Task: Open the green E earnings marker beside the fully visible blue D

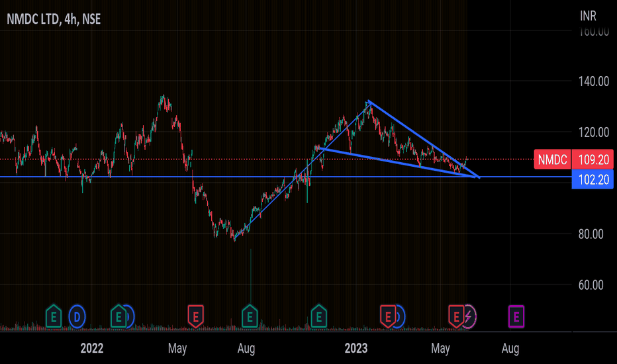Action: coord(54,316)
